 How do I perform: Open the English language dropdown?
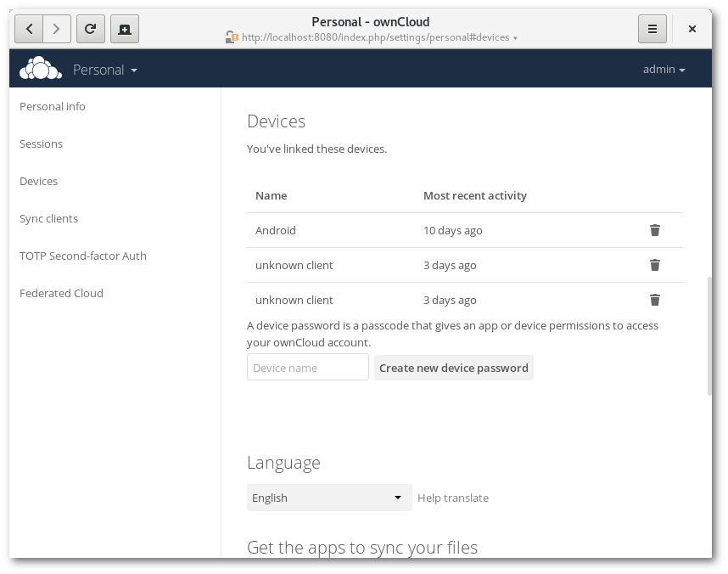329,498
